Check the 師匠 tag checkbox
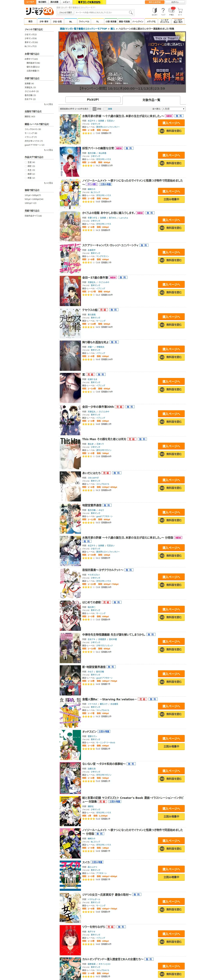This screenshot has width=210, height=980. 26,166
